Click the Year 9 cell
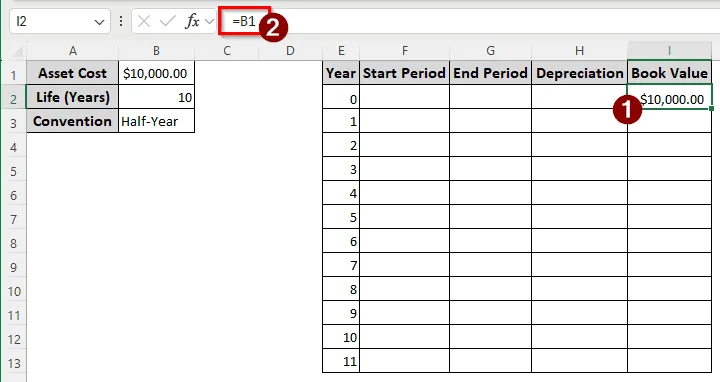Viewport: 720px width, 382px height. coord(341,313)
